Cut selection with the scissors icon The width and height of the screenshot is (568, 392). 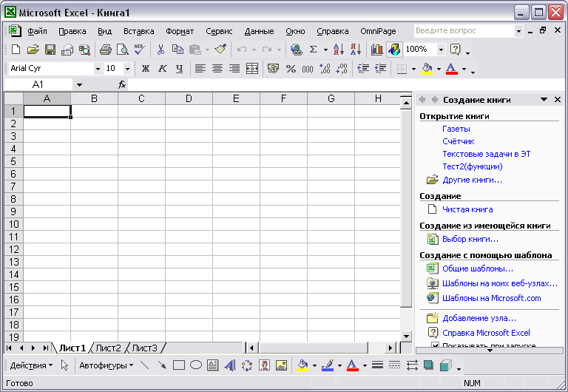[x=160, y=50]
